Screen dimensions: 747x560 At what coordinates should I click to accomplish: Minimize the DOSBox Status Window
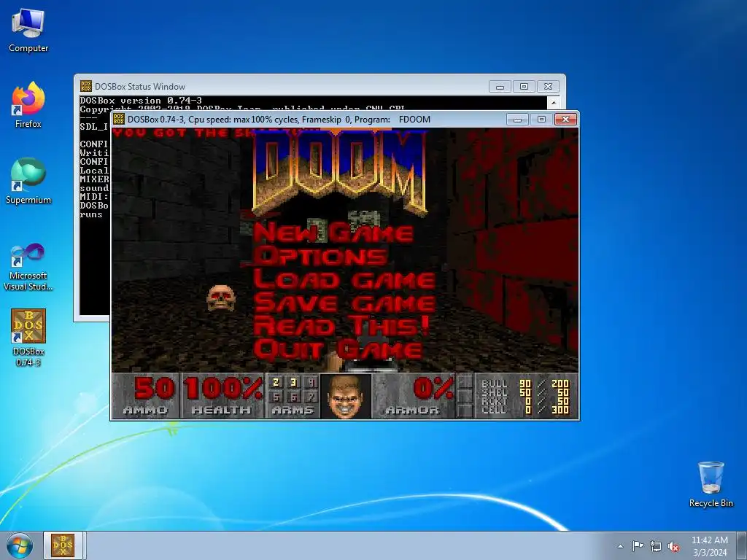point(500,86)
